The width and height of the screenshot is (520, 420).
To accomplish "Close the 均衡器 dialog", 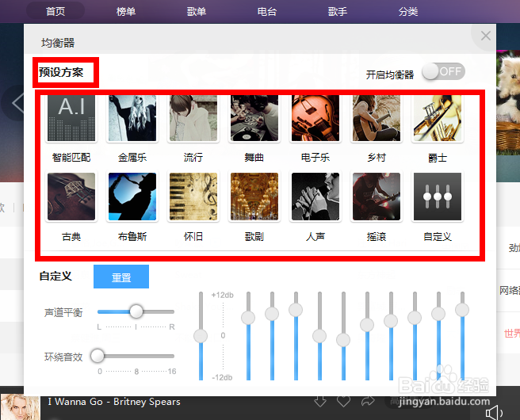I will pyautogui.click(x=485, y=36).
